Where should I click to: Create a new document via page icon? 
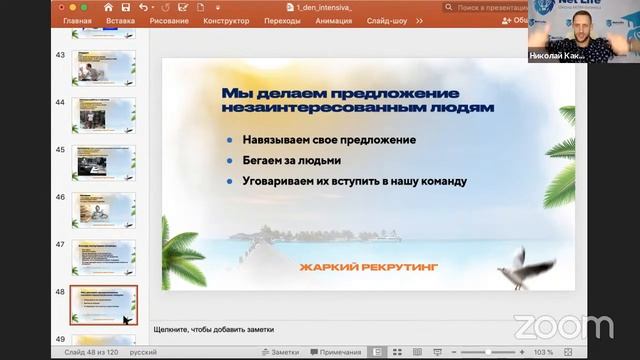coord(200,7)
